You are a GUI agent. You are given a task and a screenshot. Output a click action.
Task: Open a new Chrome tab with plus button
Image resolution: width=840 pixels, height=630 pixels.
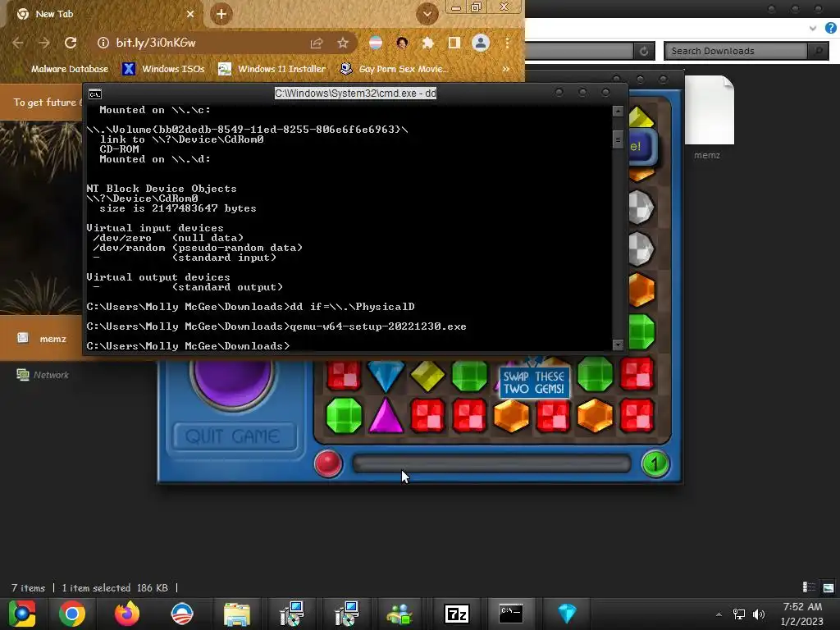click(221, 14)
